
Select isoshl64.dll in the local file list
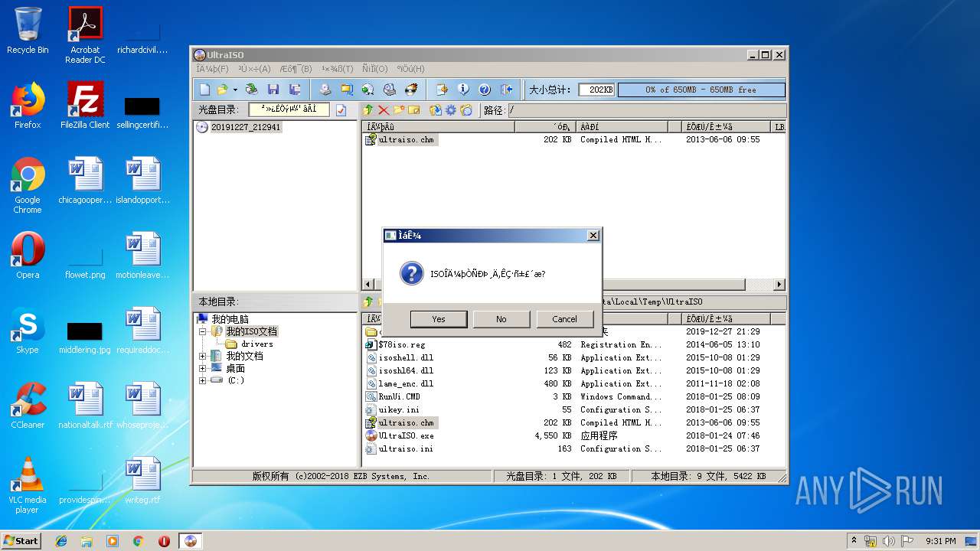(x=406, y=370)
